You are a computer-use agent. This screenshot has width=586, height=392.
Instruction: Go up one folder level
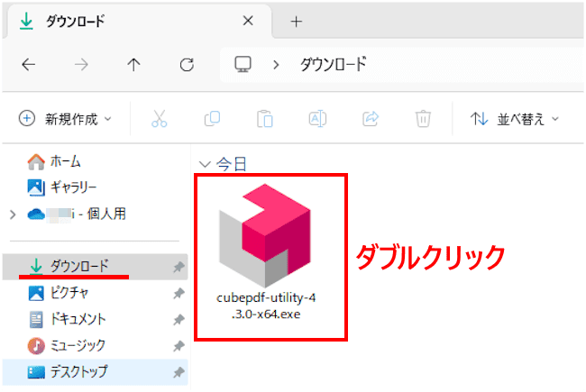(133, 65)
